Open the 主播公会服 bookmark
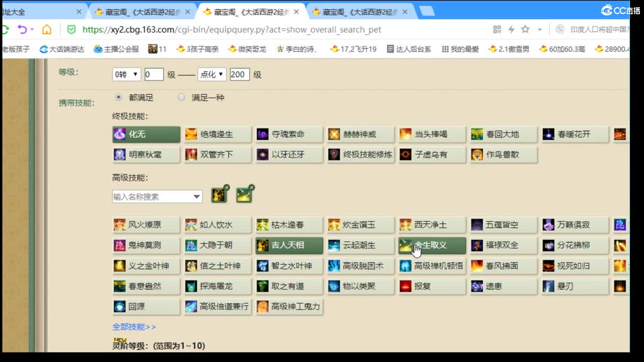This screenshot has width=644, height=362. click(116, 49)
